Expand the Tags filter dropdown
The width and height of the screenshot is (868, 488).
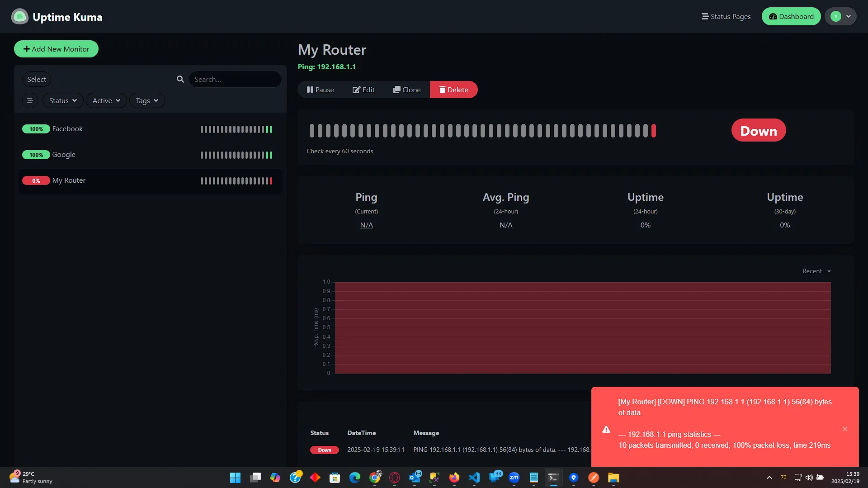147,100
